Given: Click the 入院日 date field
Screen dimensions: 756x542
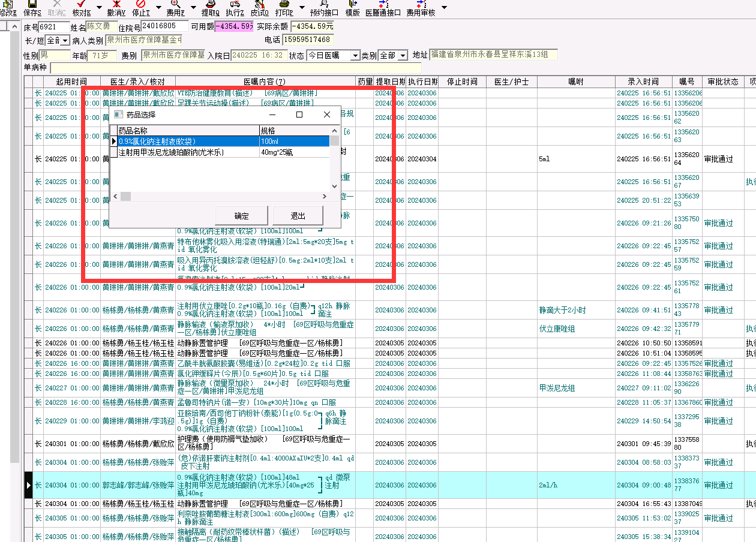Looking at the screenshot, I should [259, 55].
